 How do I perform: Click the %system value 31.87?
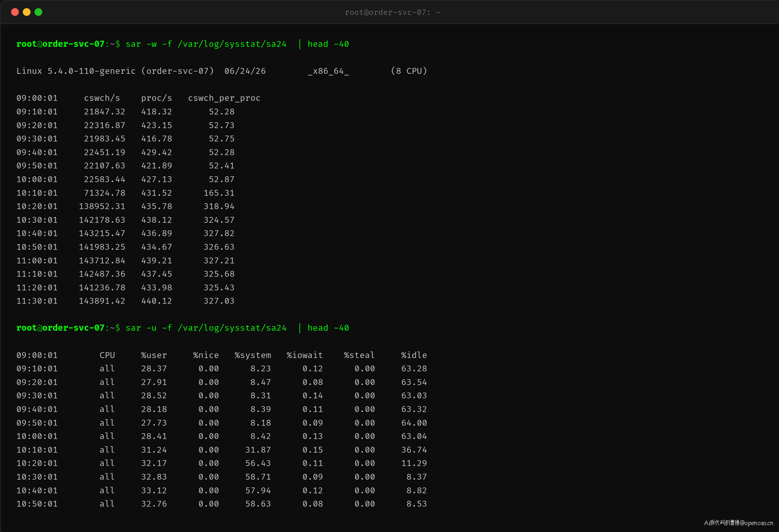tap(258, 450)
